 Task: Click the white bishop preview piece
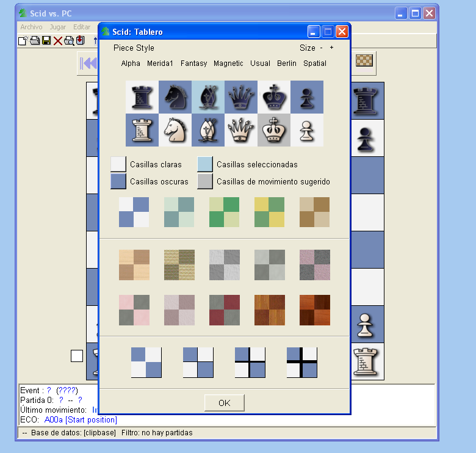point(208,130)
